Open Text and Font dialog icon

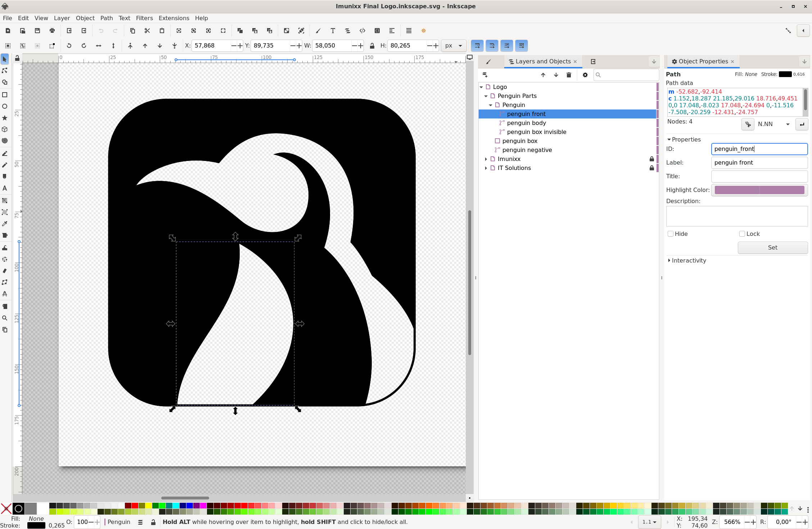[x=333, y=31]
